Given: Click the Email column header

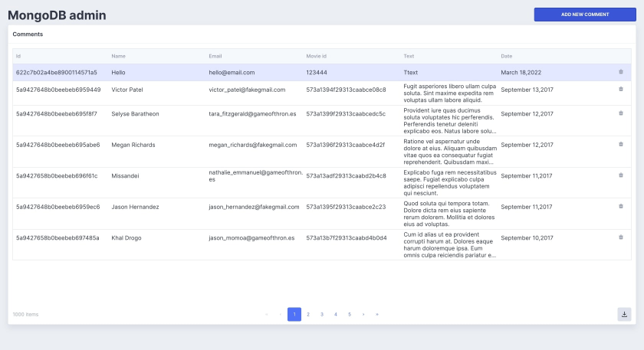Looking at the screenshot, I should pyautogui.click(x=215, y=56).
